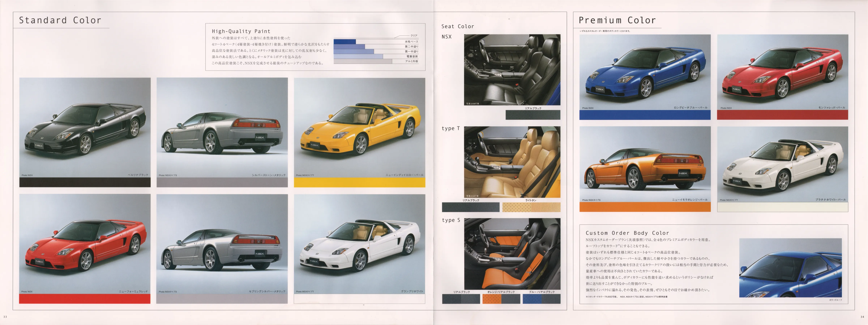This screenshot has height=325, width=868.
Task: Click the クリア paint layer label
Action: (x=414, y=36)
